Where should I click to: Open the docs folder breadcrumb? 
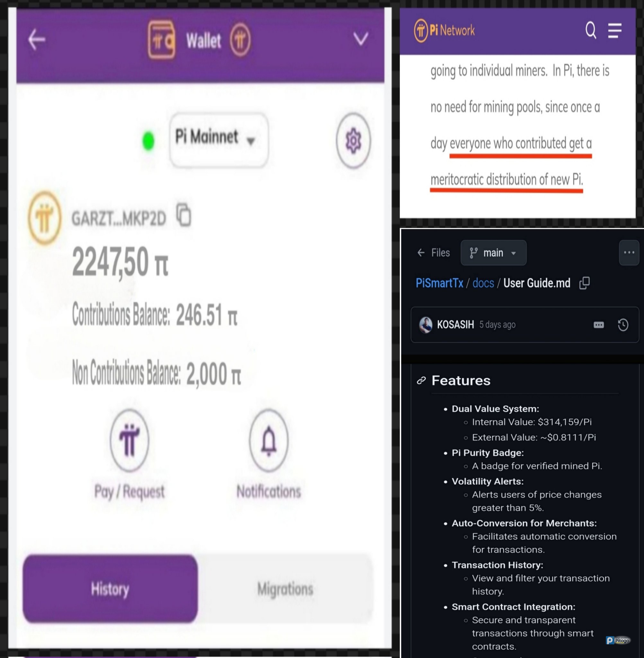483,283
